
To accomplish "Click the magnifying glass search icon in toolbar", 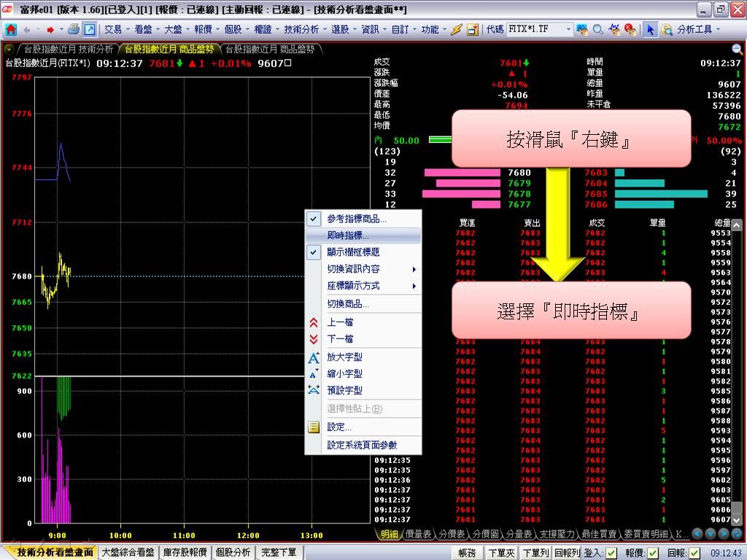I will tap(598, 29).
